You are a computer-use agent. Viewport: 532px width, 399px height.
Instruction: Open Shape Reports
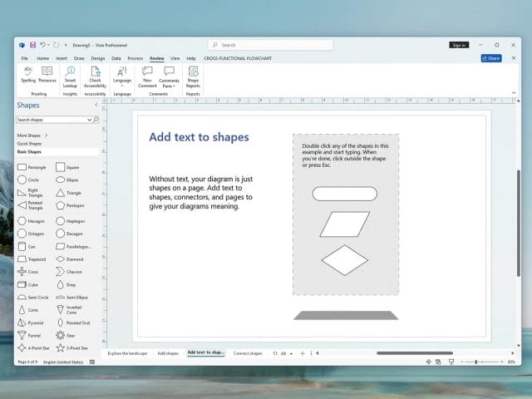pos(193,76)
